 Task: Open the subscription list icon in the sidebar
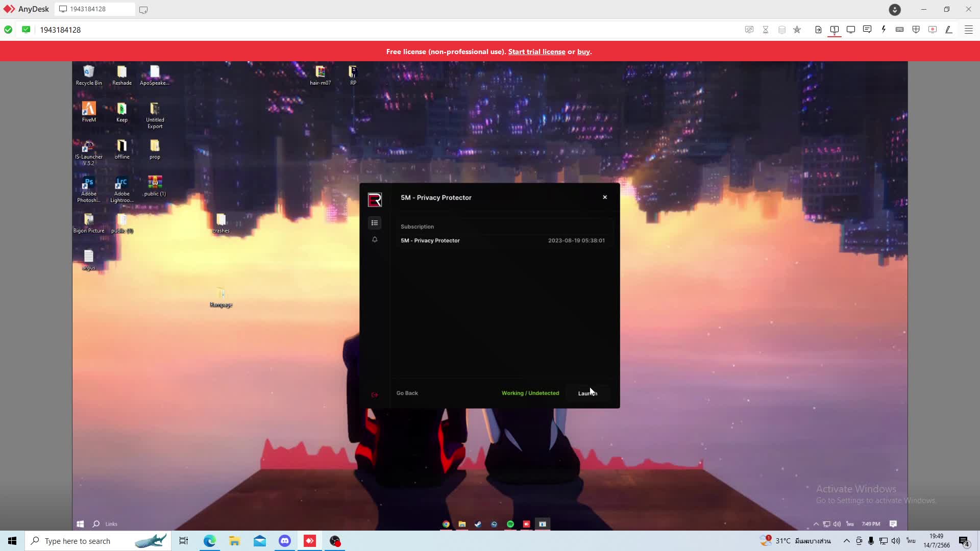375,223
